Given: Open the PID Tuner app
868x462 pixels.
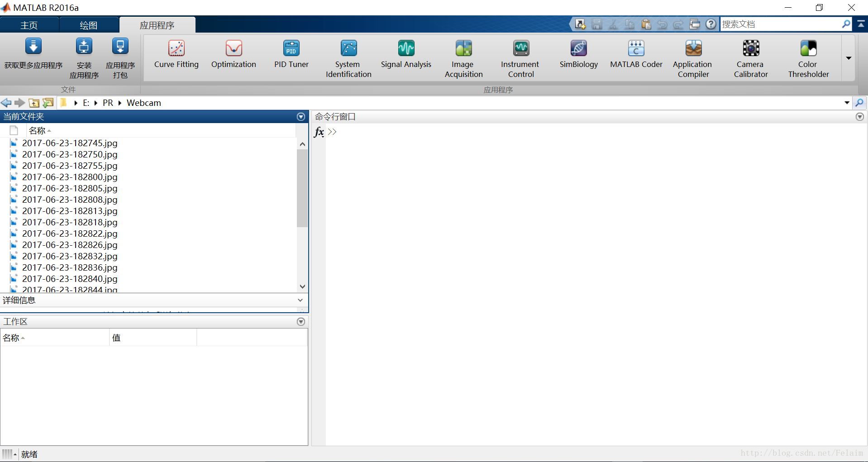Looking at the screenshot, I should [x=291, y=55].
